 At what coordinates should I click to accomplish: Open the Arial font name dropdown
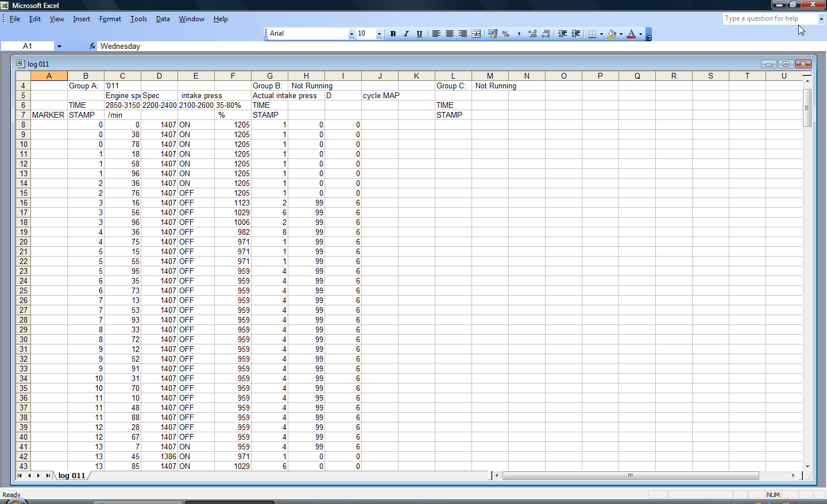point(351,34)
